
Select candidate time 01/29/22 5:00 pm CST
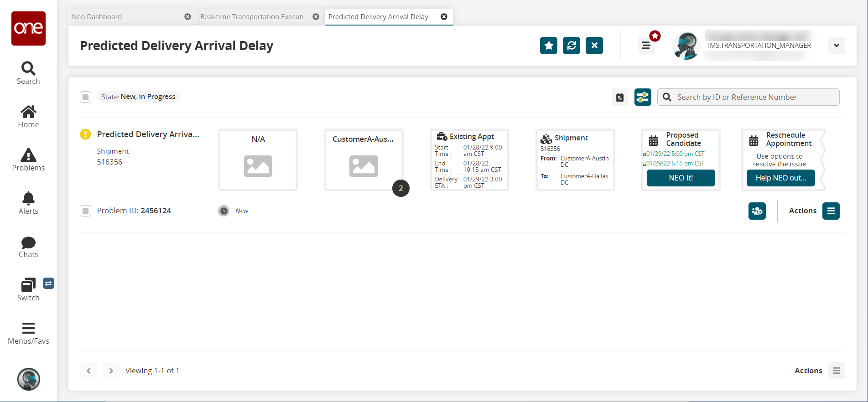coord(675,154)
